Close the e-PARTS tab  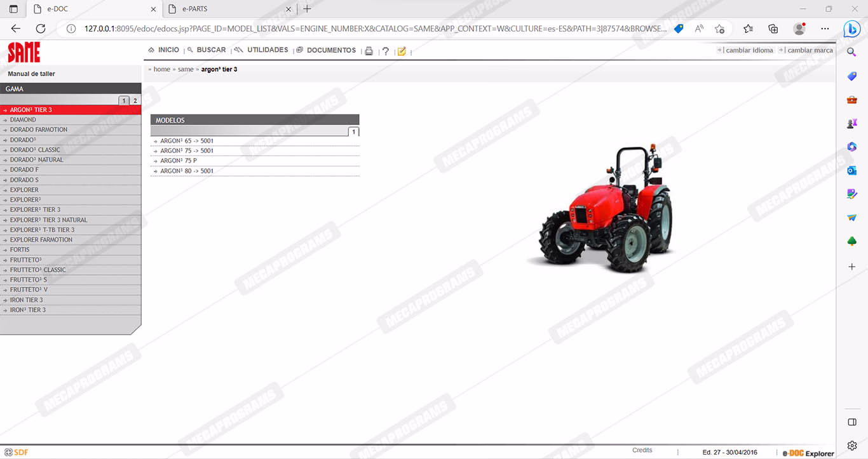coord(288,9)
